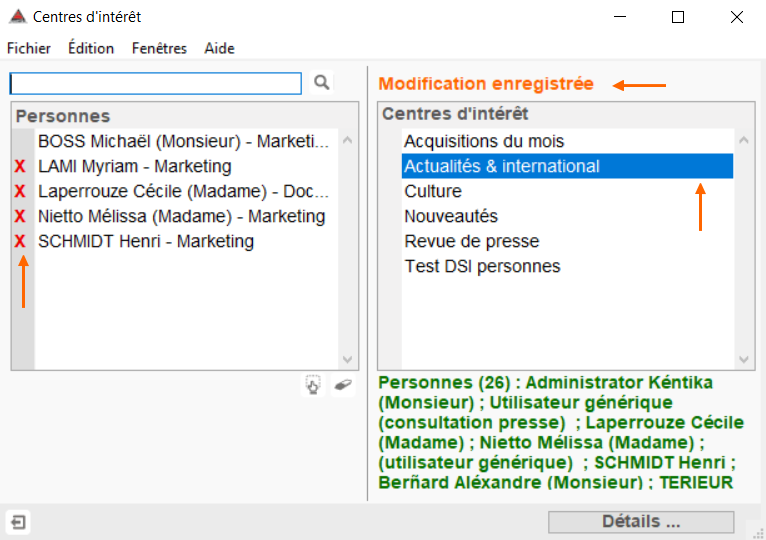Screen dimensions: 766x540
Task: Click the red triangle application logo
Action: click(18, 17)
